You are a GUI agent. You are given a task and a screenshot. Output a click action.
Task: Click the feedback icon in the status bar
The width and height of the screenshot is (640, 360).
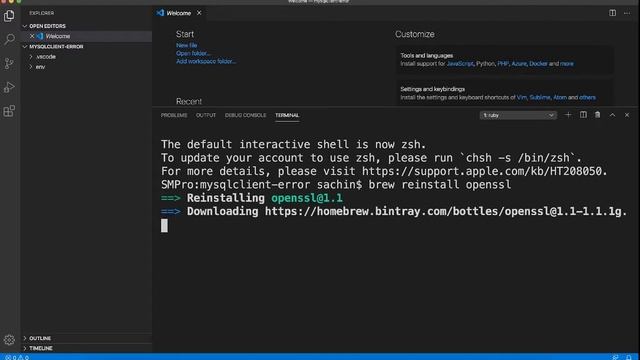pos(615,357)
